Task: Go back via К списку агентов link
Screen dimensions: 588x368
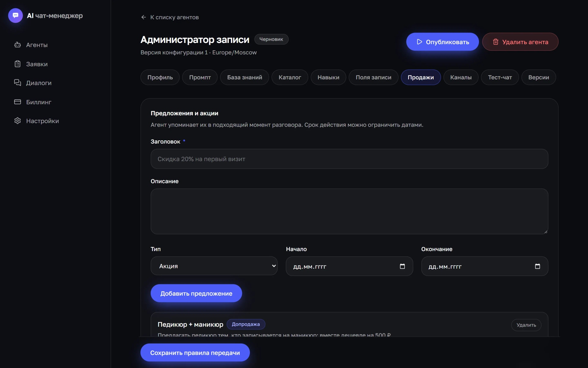Action: click(170, 17)
